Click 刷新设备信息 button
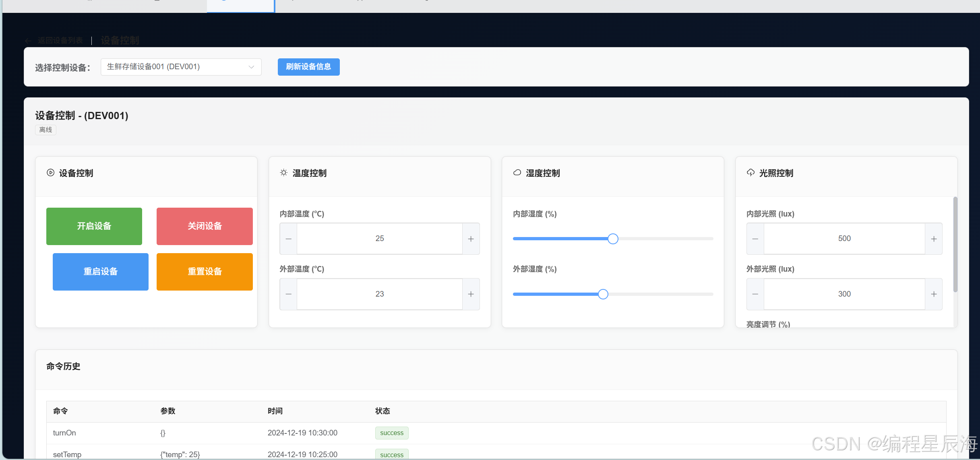 308,67
